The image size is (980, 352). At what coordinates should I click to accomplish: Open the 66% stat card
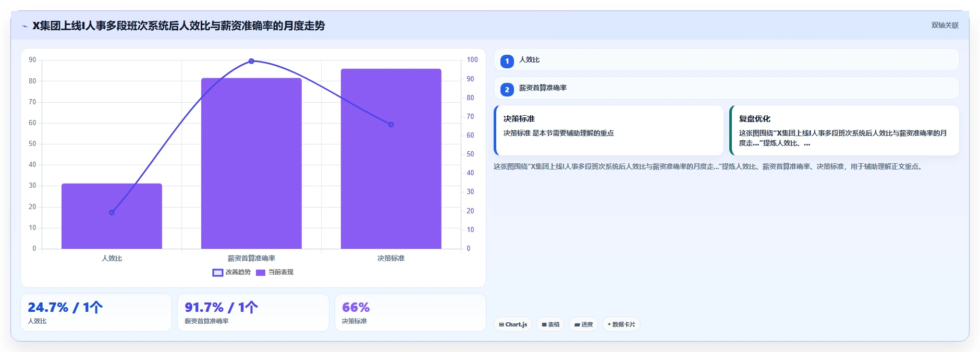[410, 312]
